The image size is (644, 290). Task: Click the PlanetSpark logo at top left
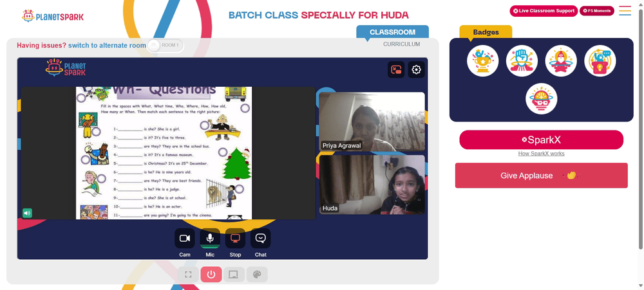tap(53, 16)
